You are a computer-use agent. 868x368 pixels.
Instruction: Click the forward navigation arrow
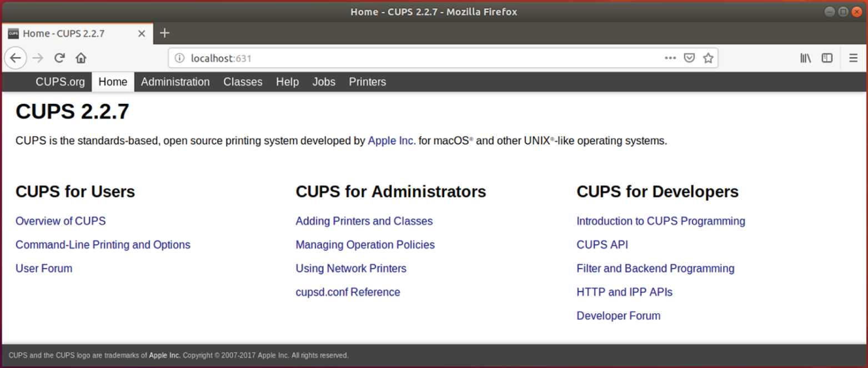pos(38,58)
